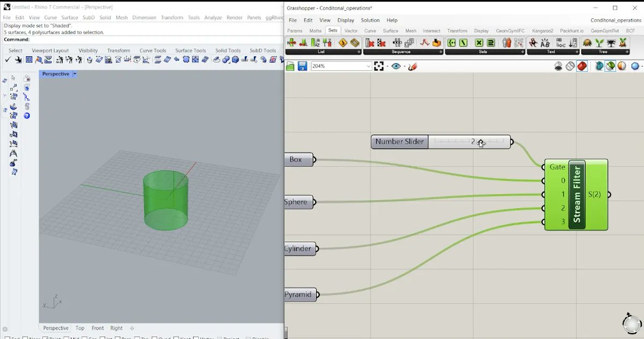The height and width of the screenshot is (339, 644).
Task: Open Rhino help via the blue question mark icon
Action: (27, 115)
